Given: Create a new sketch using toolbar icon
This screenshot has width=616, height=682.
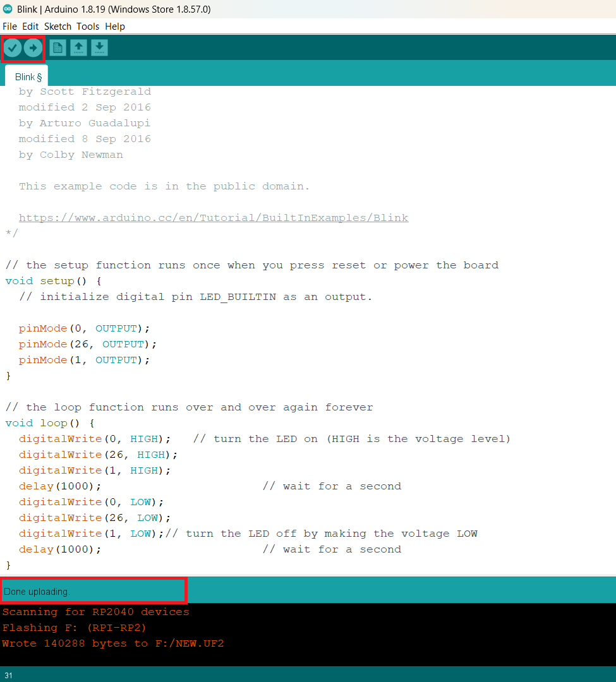Looking at the screenshot, I should pos(57,48).
